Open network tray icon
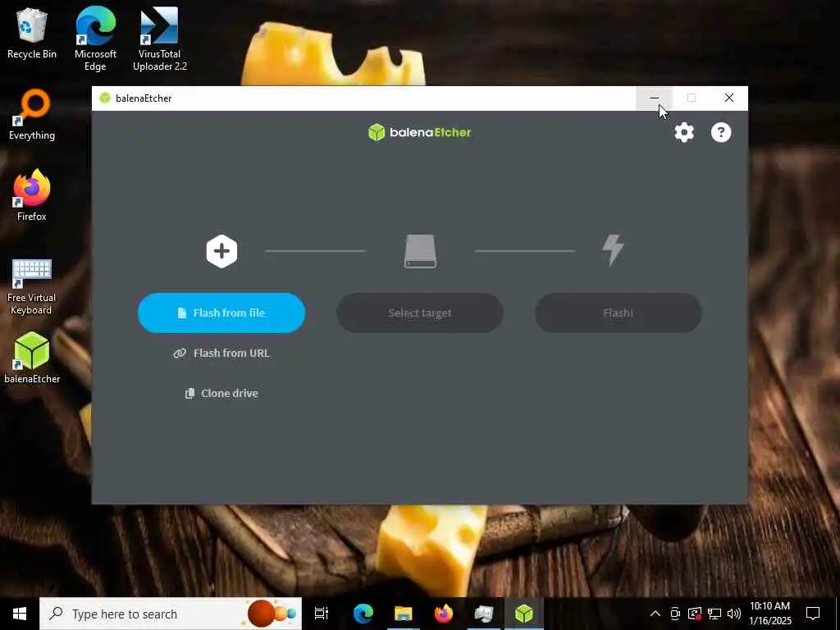840x630 pixels. coord(714,614)
